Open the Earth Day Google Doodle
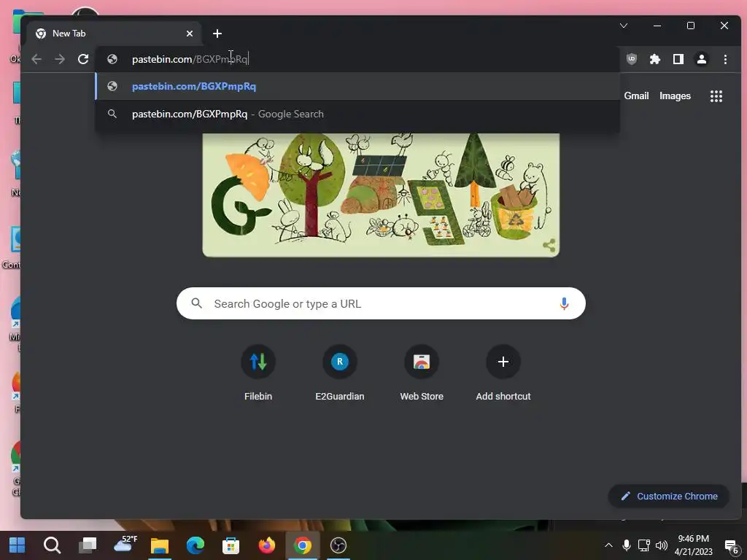The image size is (747, 560). [x=381, y=195]
